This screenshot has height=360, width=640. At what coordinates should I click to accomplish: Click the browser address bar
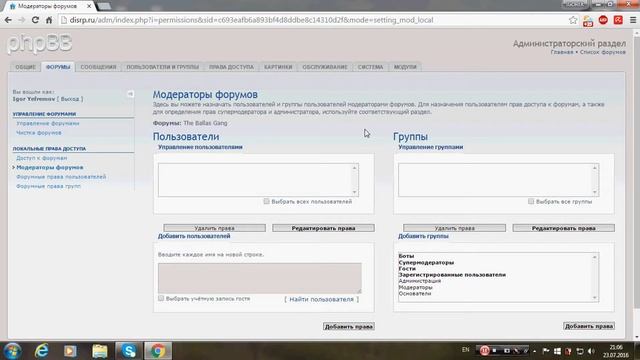(x=314, y=20)
